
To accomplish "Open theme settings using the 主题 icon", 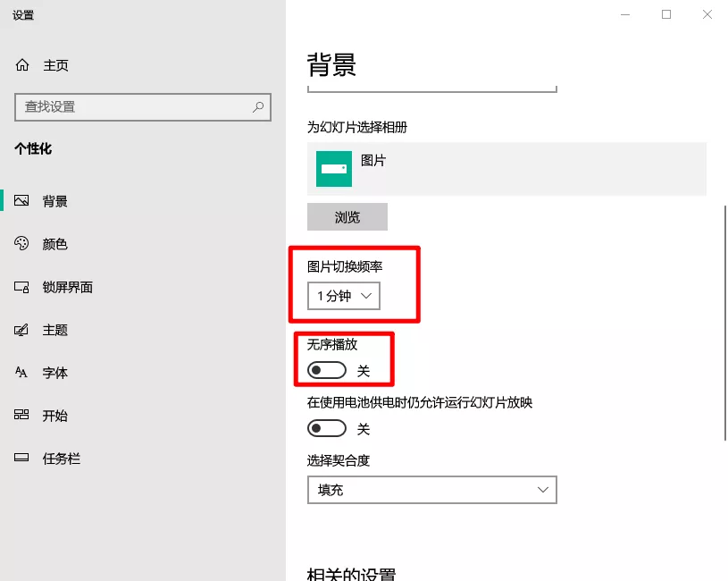I will 21,329.
